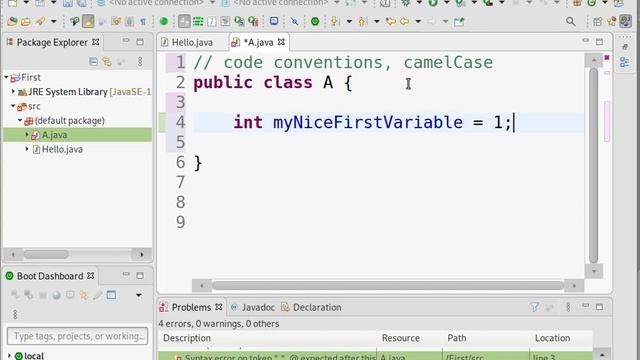Select the active Java perspective button
Screen dimensions: 640x360
click(x=625, y=21)
